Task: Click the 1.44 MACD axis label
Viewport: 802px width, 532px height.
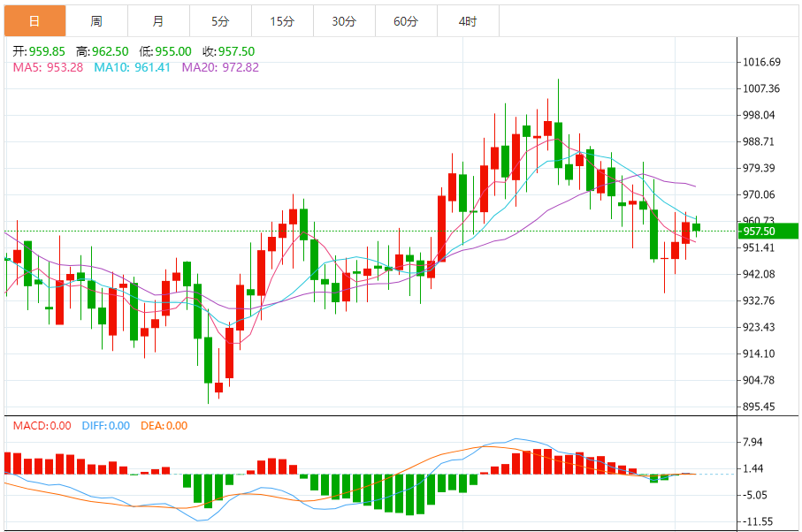Action: (x=752, y=468)
